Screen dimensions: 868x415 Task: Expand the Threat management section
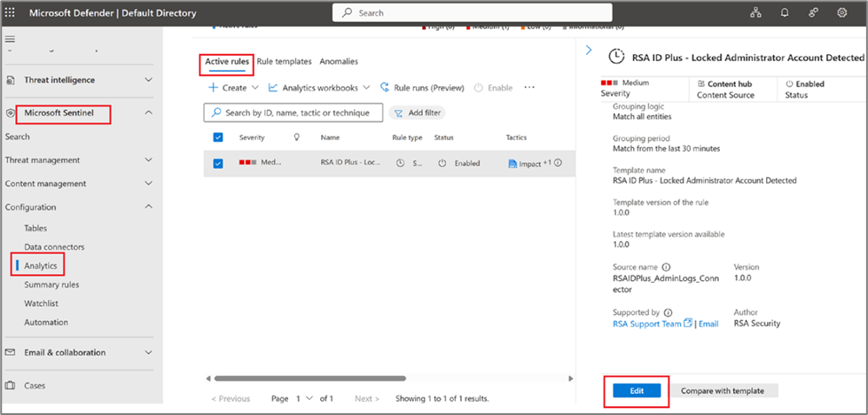(148, 161)
